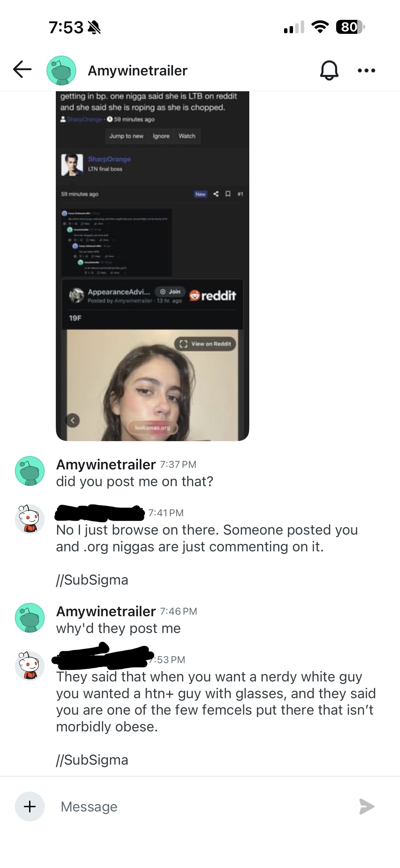Tap the Amywinetrailer avatar in header

[61, 70]
